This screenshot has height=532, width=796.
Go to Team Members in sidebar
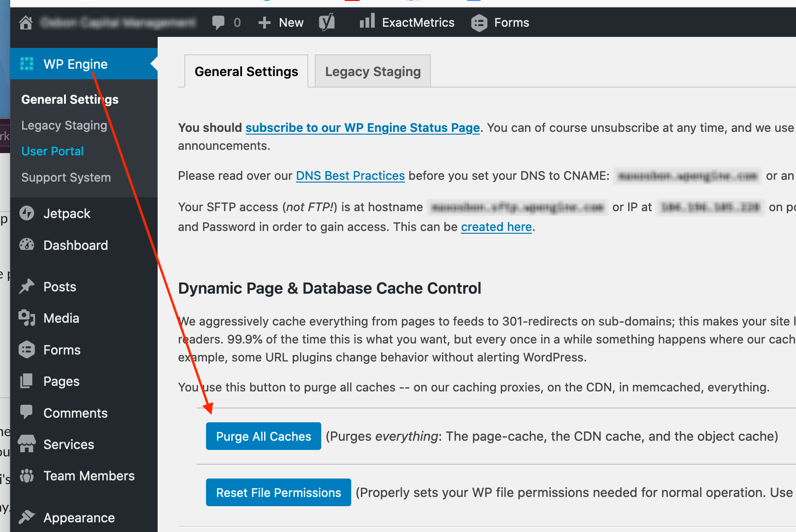[89, 476]
